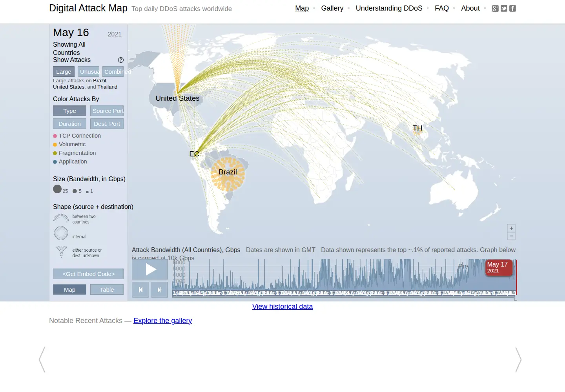Screen dimensions: 565x392
Task: Open the Gallery page
Action: [332, 8]
